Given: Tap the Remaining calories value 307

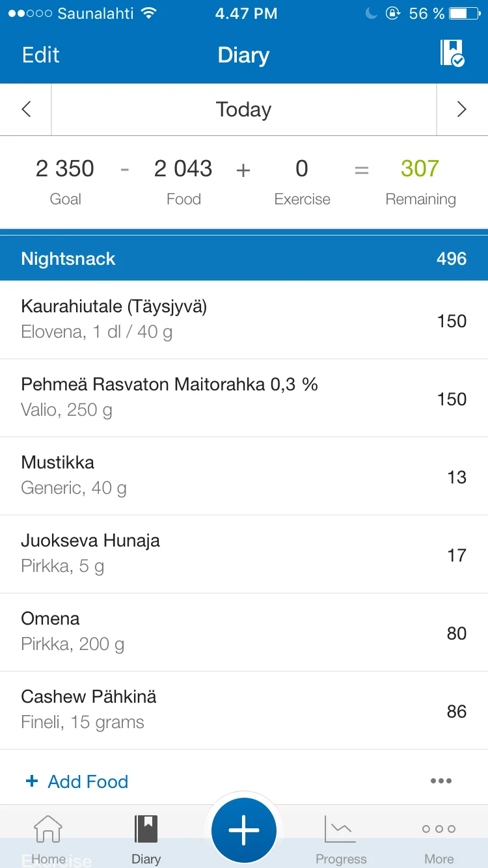Looking at the screenshot, I should point(420,169).
